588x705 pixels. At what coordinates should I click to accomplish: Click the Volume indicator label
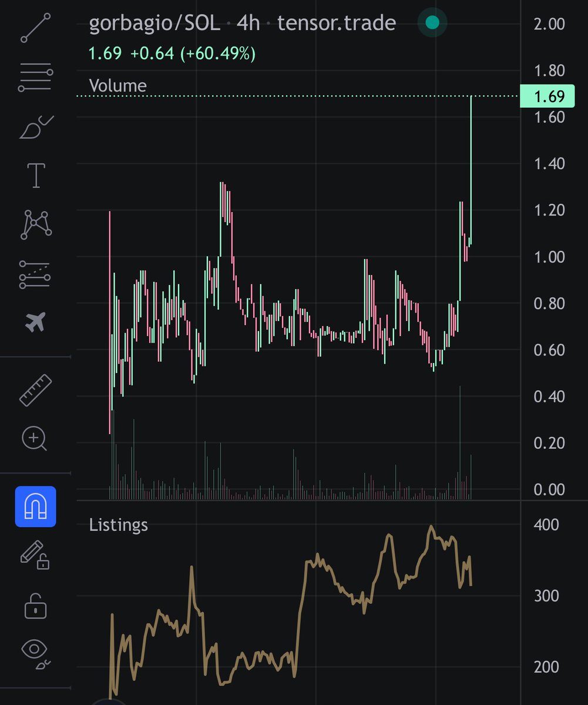[x=117, y=86]
